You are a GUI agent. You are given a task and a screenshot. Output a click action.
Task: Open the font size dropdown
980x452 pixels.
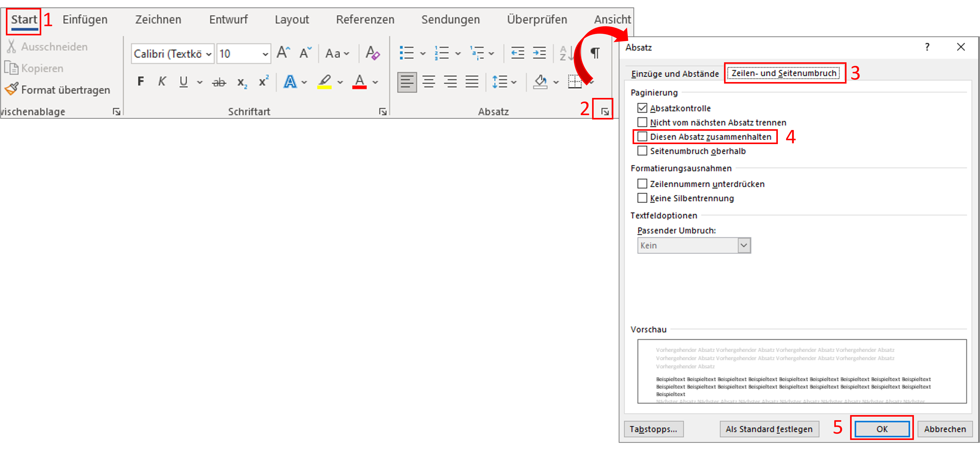[265, 54]
